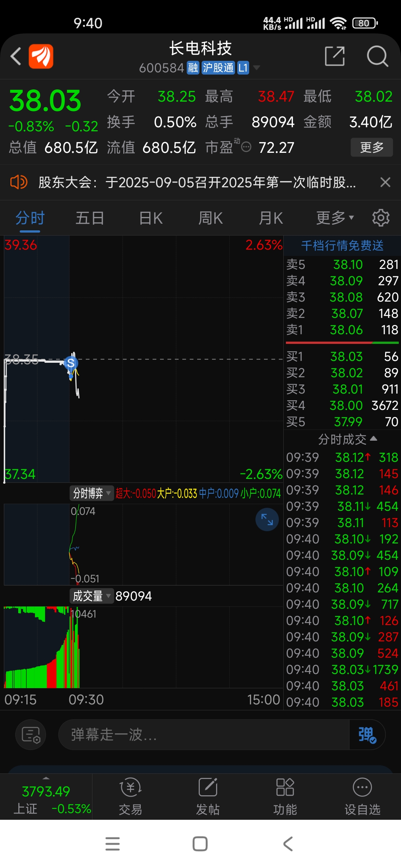The height and width of the screenshot is (868, 401).
Task: Tap the trade row with volume 717
Action: pyautogui.click(x=342, y=604)
